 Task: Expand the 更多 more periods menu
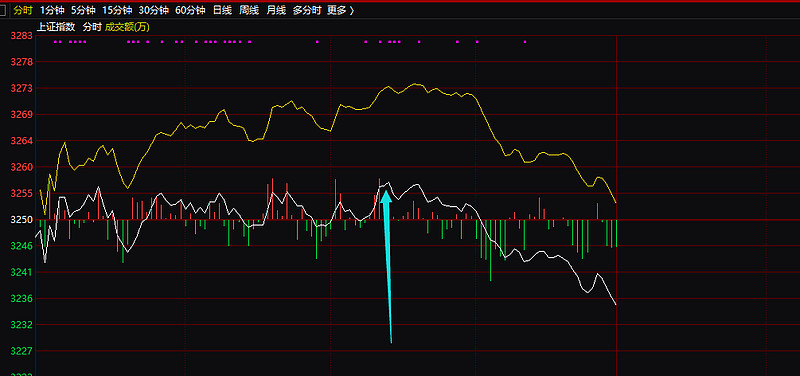point(340,10)
